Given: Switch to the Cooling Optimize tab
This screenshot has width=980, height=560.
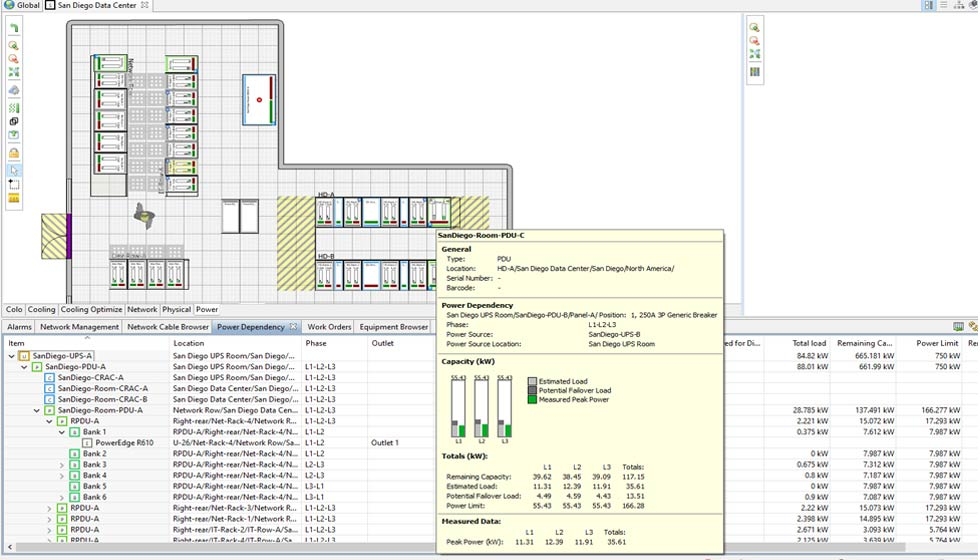Looking at the screenshot, I should (92, 310).
